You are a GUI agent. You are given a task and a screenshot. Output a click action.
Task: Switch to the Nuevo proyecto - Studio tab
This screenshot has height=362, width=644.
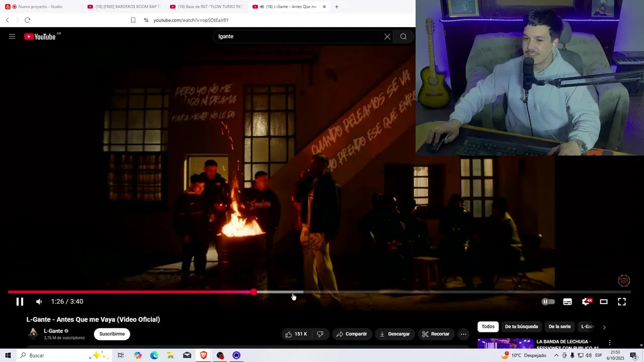40,7
